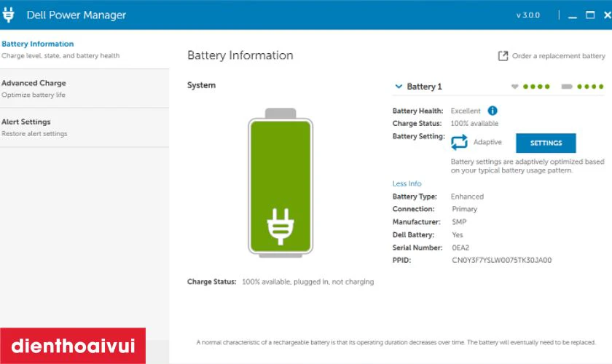Click the battery health info icon
This screenshot has width=612, height=364.
click(493, 111)
